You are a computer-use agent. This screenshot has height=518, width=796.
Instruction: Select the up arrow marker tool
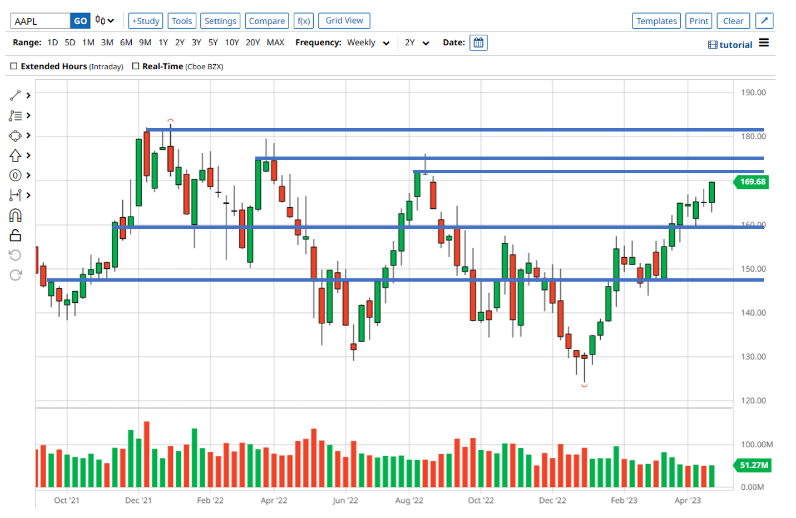[15, 156]
